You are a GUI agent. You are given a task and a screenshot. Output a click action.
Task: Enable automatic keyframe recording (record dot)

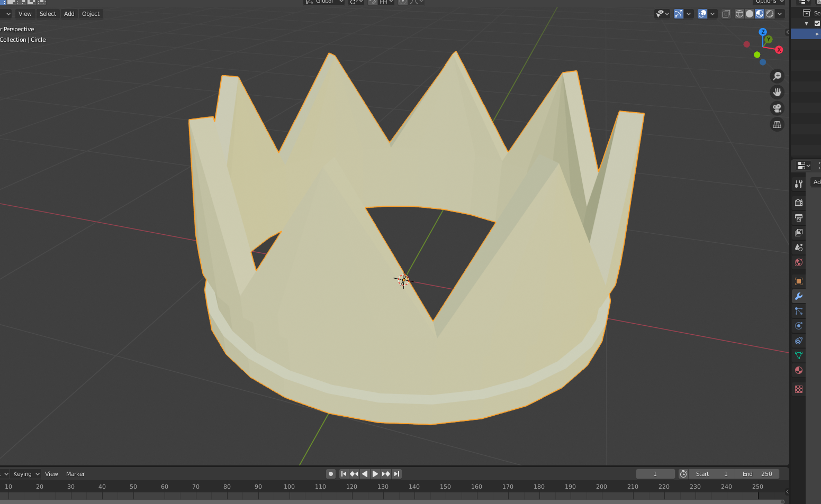(331, 474)
